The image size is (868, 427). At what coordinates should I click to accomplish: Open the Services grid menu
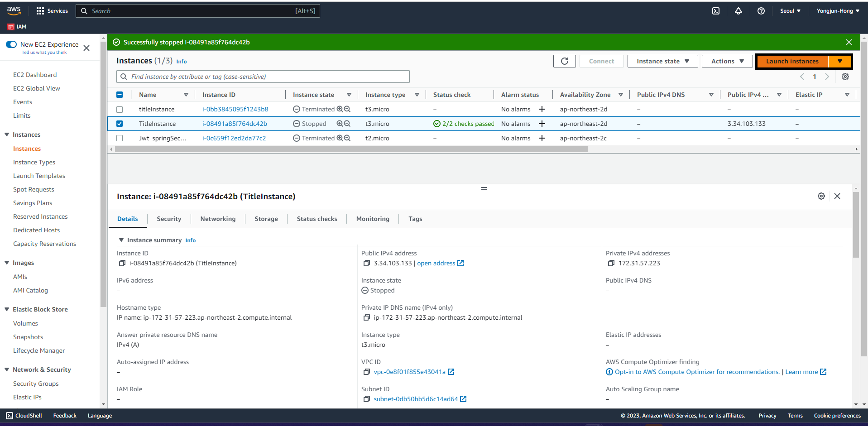[x=52, y=11]
